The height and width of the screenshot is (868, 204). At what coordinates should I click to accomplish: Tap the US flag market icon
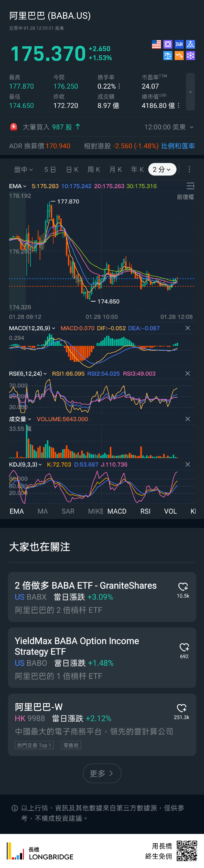coord(156,44)
